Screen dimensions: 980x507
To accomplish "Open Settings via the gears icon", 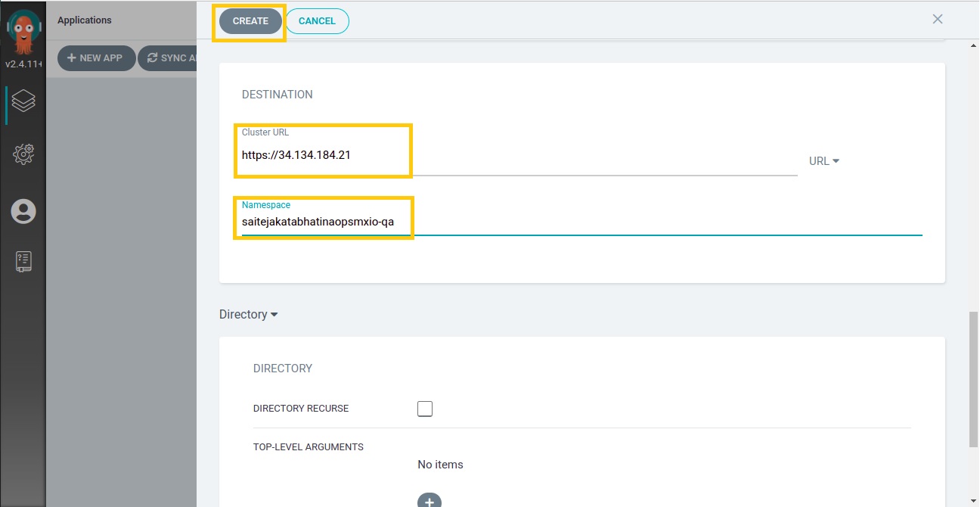I will [x=23, y=154].
